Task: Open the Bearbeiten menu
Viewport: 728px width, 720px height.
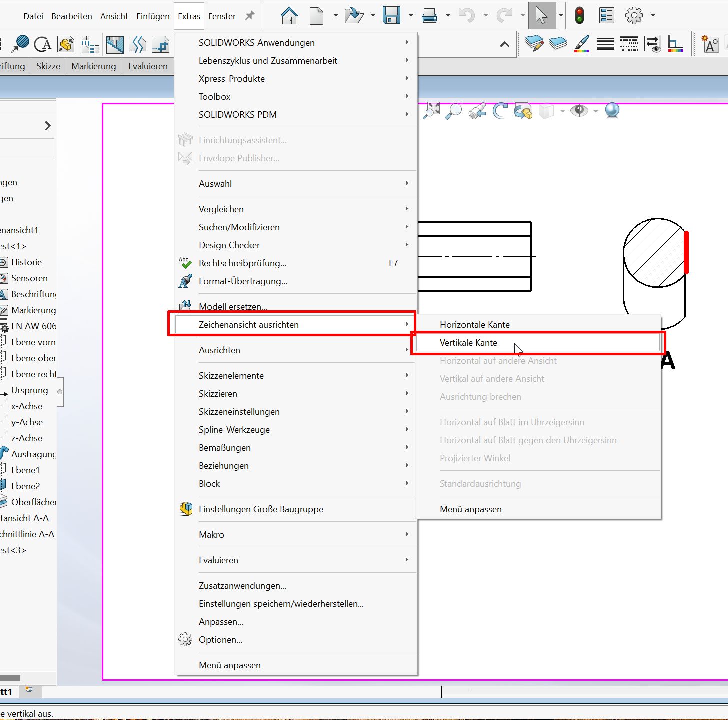Action: point(72,16)
